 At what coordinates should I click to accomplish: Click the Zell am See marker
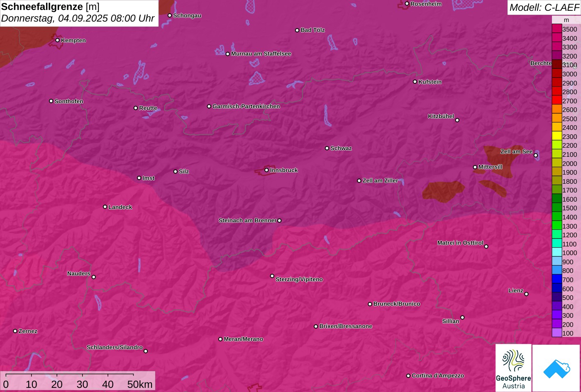click(x=536, y=156)
